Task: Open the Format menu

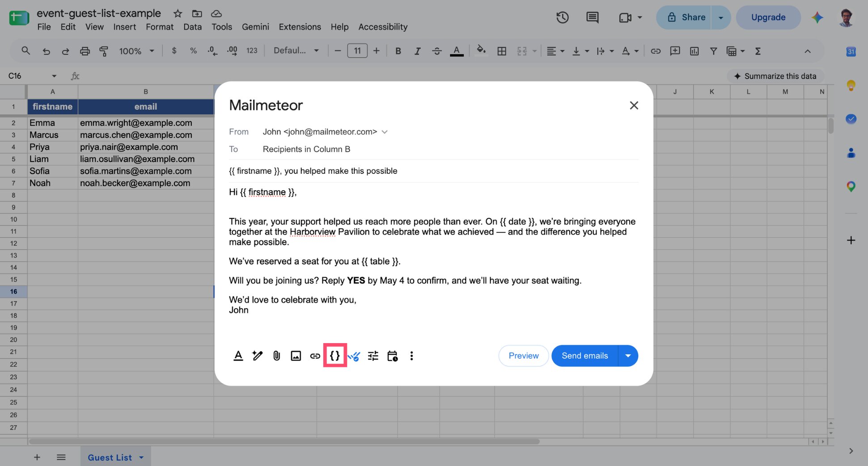Action: point(160,27)
